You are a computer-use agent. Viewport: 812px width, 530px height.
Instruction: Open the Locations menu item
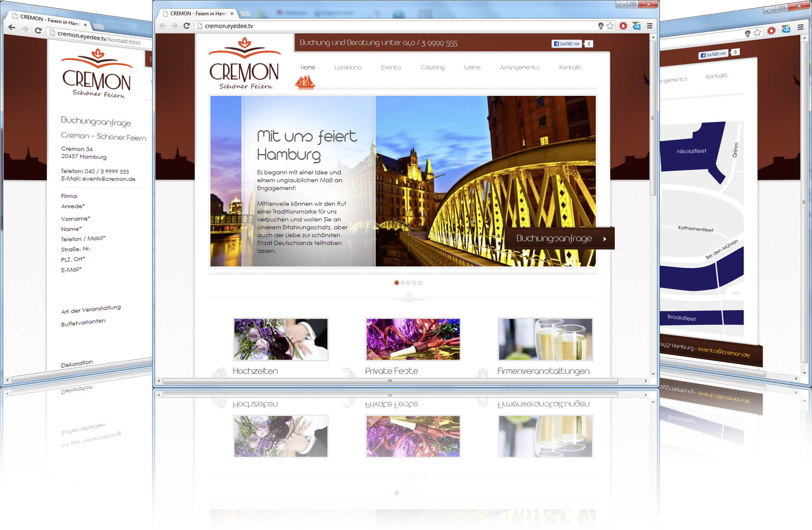(348, 67)
